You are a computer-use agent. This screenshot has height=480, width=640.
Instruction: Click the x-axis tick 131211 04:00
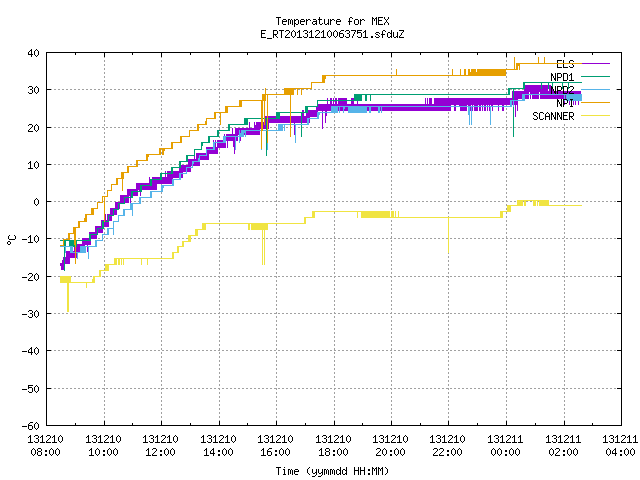coord(620,446)
